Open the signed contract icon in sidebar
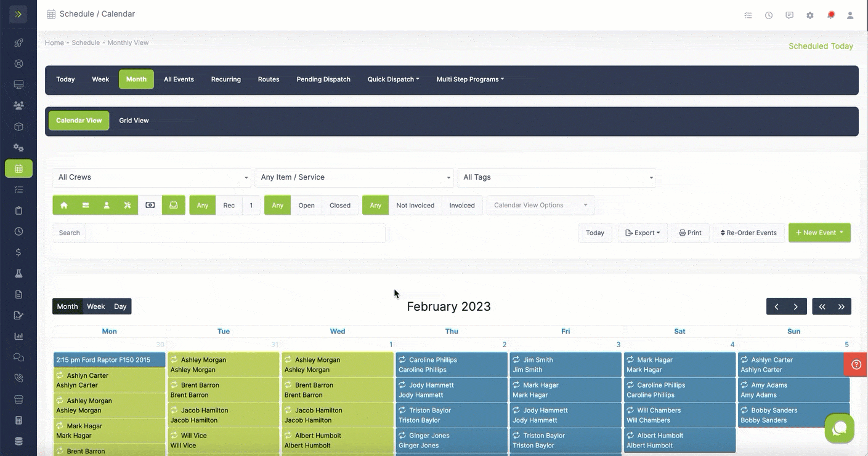The width and height of the screenshot is (868, 456). click(x=18, y=315)
